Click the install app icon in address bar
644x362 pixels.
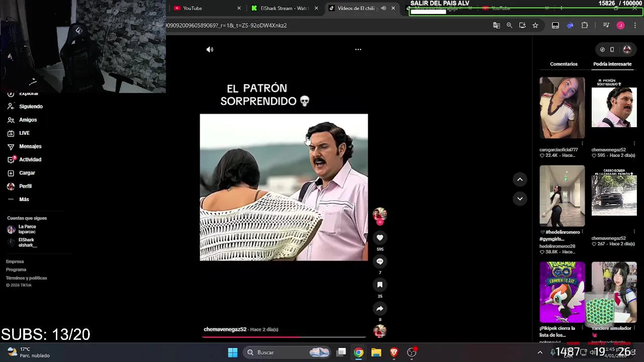[x=522, y=25]
